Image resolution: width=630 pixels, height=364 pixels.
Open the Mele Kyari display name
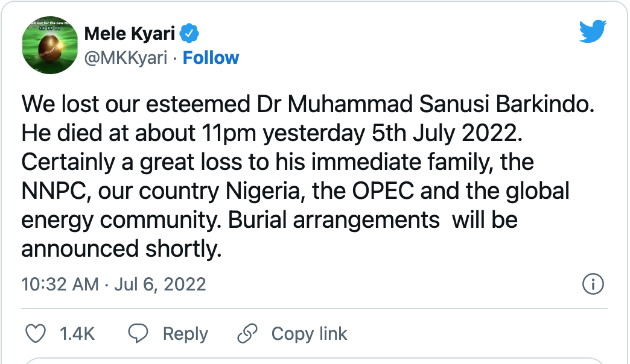[x=130, y=34]
